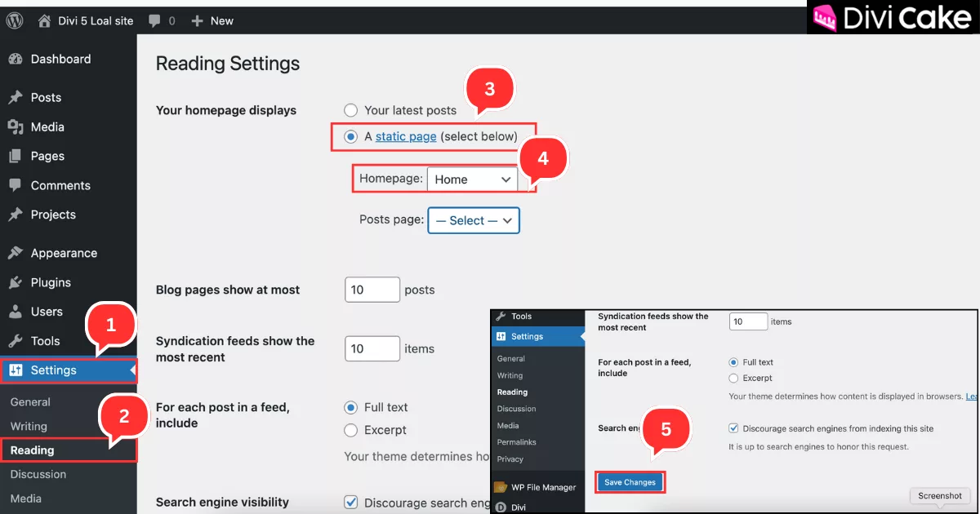Select the Your latest posts radio option
The height and width of the screenshot is (514, 980).
[x=351, y=110]
